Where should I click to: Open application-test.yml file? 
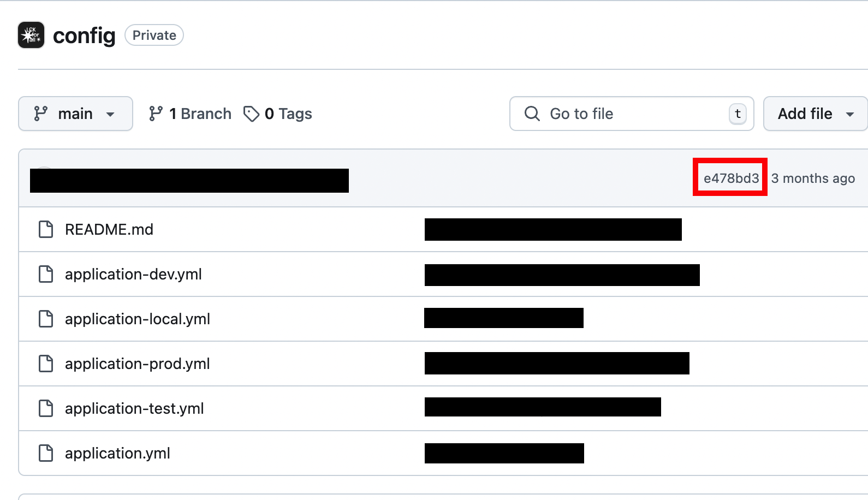pyautogui.click(x=134, y=408)
